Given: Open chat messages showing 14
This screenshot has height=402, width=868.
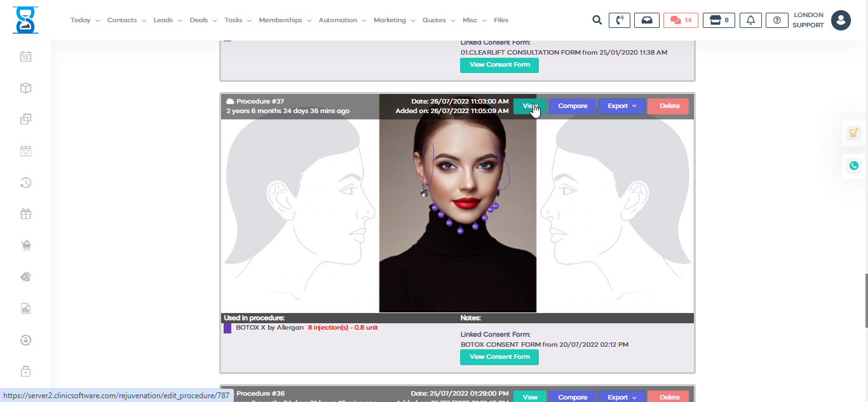Looking at the screenshot, I should 681,20.
